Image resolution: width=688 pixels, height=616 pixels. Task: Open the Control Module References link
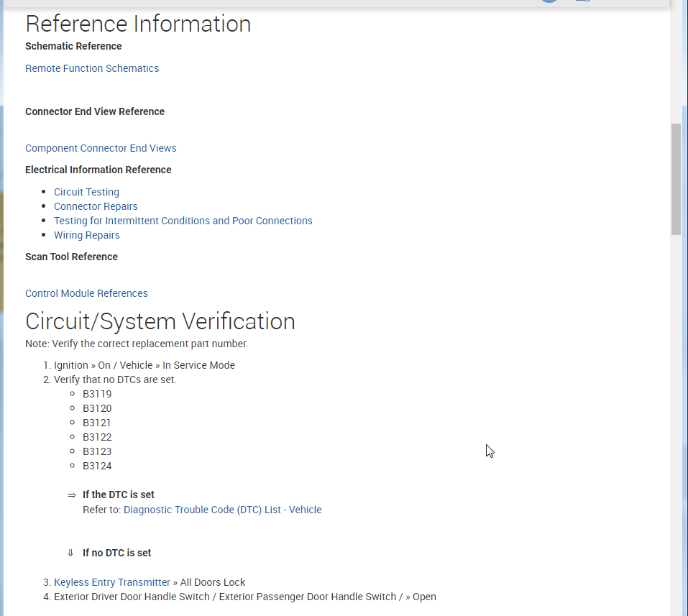tap(86, 293)
